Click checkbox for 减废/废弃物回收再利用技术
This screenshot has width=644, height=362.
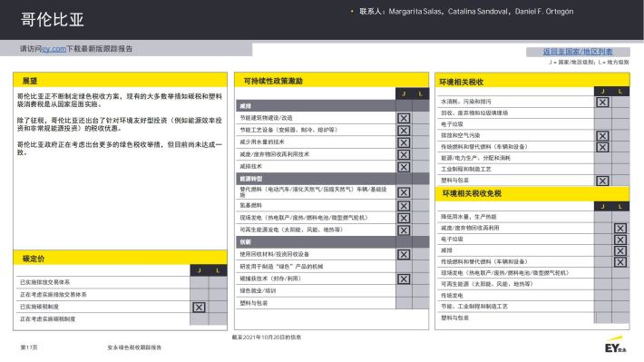404,154
